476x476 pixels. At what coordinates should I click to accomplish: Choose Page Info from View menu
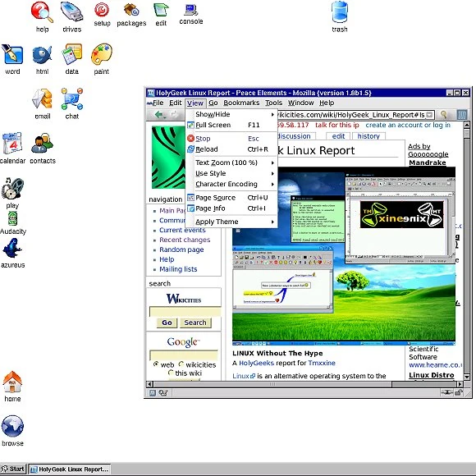(x=231, y=208)
